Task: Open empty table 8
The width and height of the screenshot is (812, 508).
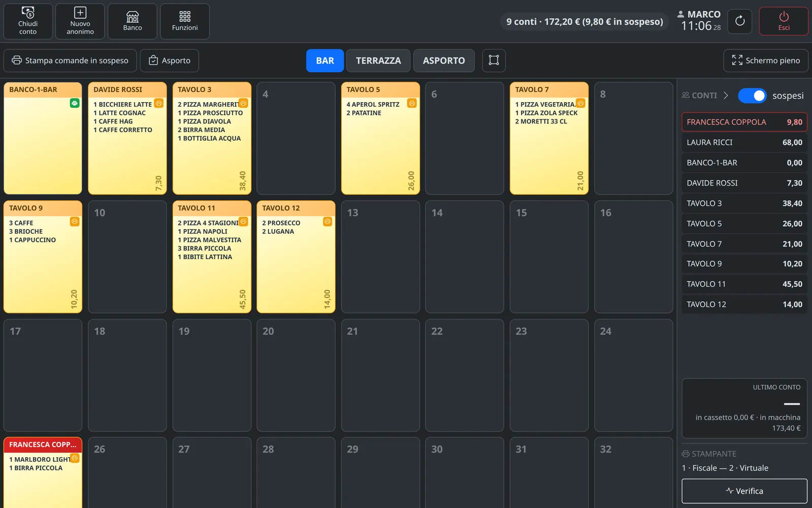Action: (633, 138)
